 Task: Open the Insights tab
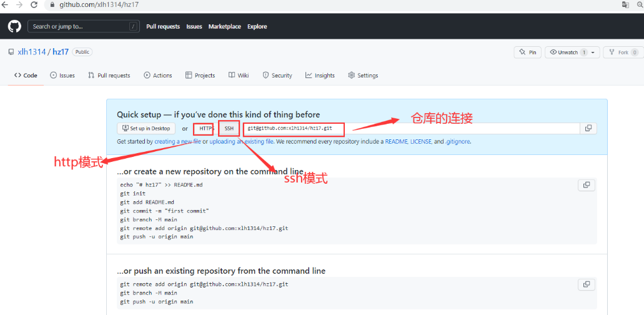[x=320, y=76]
